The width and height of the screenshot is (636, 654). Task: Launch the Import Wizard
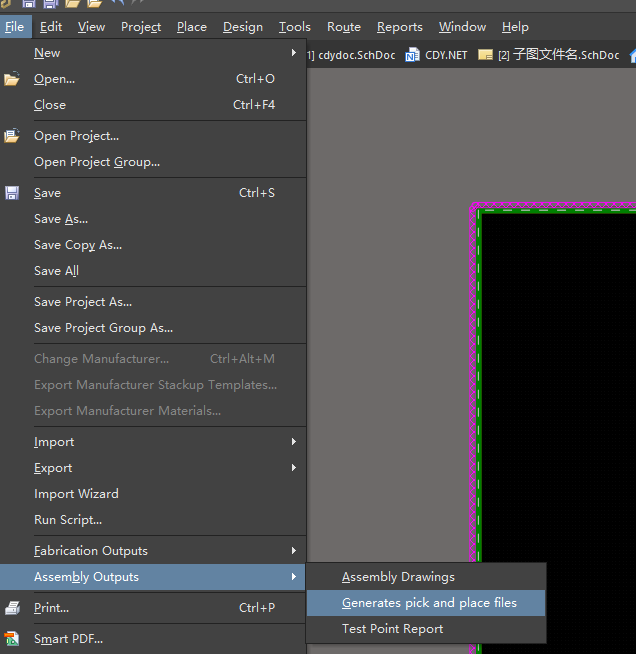153,494
